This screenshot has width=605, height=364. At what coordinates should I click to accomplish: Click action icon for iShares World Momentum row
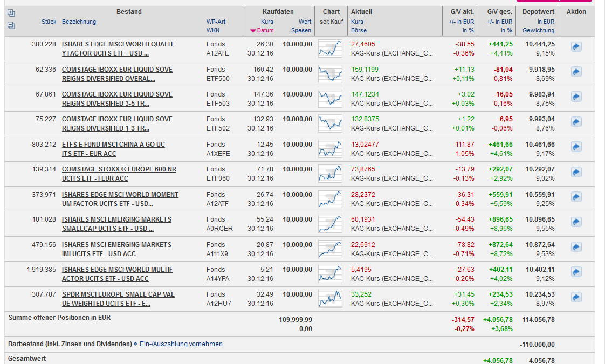click(x=576, y=197)
